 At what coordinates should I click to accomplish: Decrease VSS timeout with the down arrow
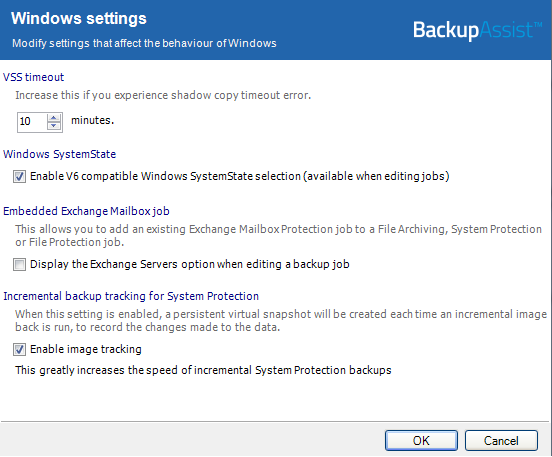[x=54, y=126]
